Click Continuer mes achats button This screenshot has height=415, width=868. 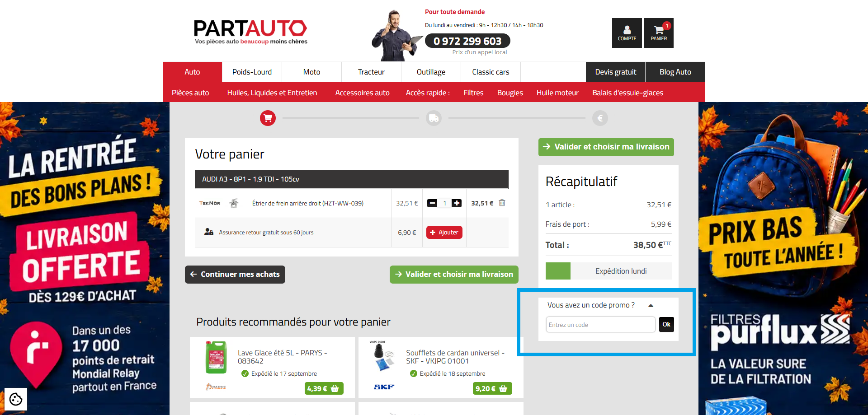[x=235, y=275]
